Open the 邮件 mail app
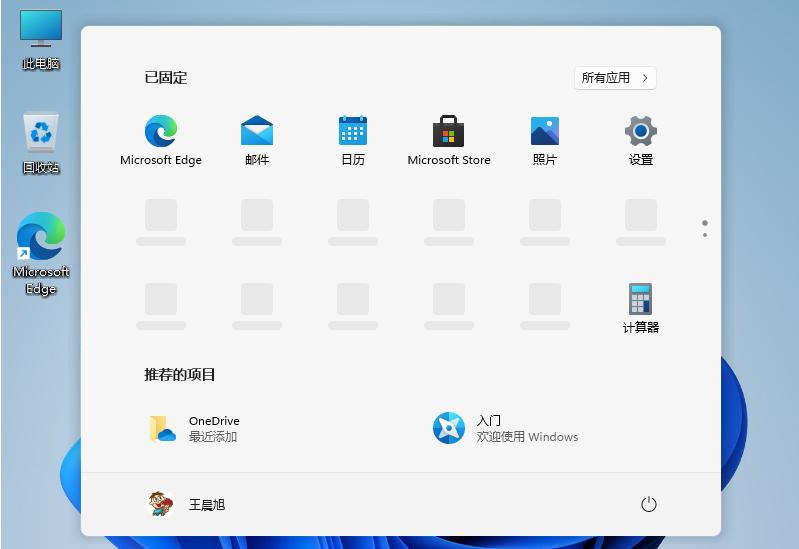The width and height of the screenshot is (799, 549). coord(257,140)
